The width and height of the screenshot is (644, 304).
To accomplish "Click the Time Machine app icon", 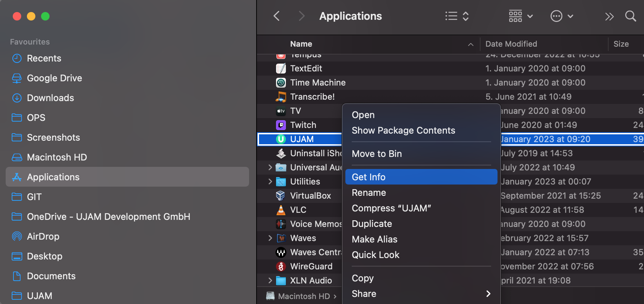I will click(x=281, y=82).
